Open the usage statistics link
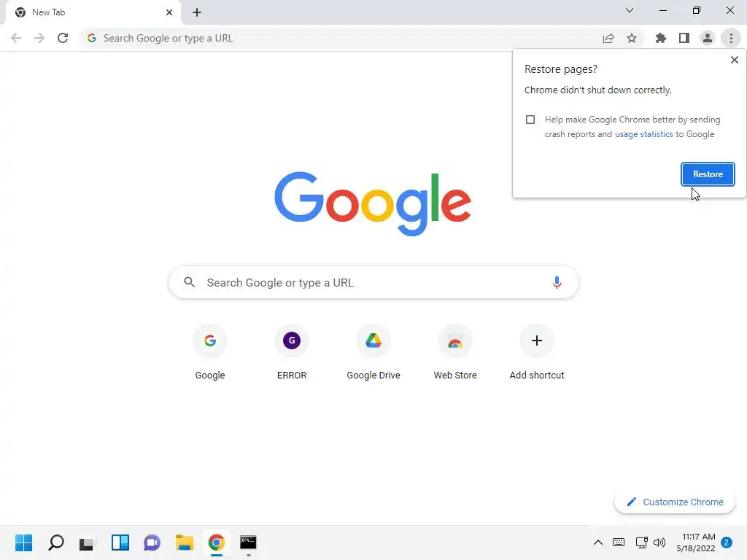This screenshot has height=560, width=747. 643,134
